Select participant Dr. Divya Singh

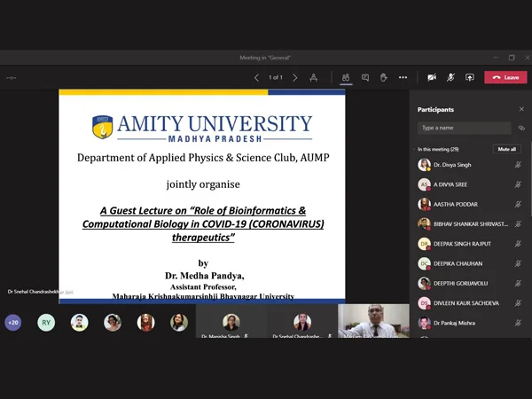[x=469, y=165]
